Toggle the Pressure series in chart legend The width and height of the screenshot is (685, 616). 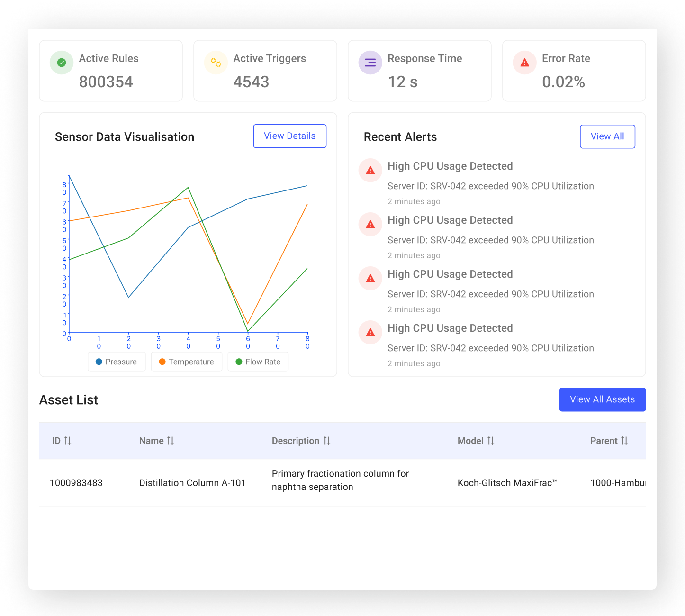pyautogui.click(x=117, y=362)
